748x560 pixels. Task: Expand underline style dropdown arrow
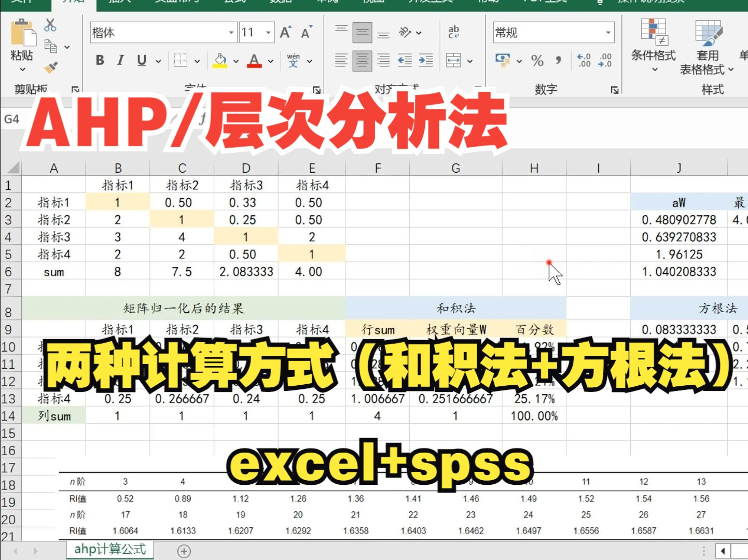158,61
